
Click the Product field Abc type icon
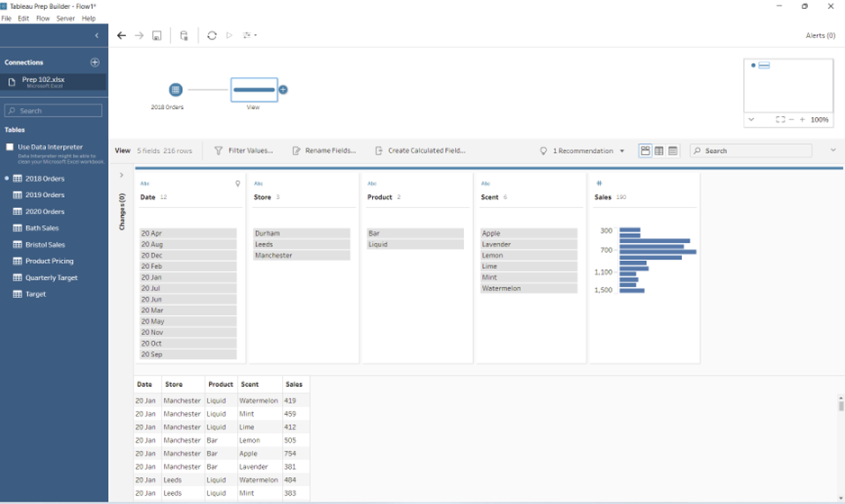372,184
